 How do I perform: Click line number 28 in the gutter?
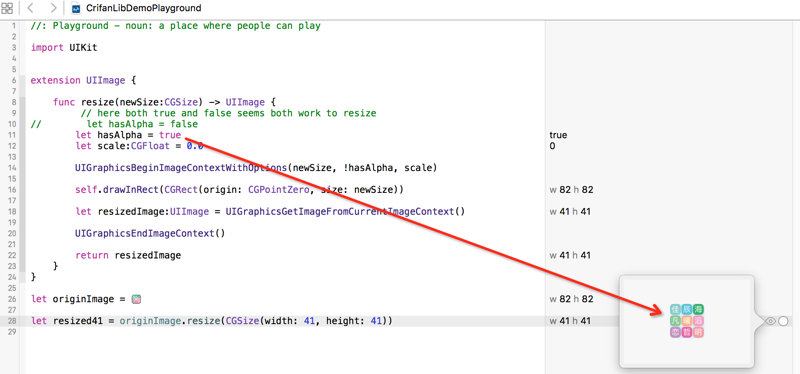[12, 321]
